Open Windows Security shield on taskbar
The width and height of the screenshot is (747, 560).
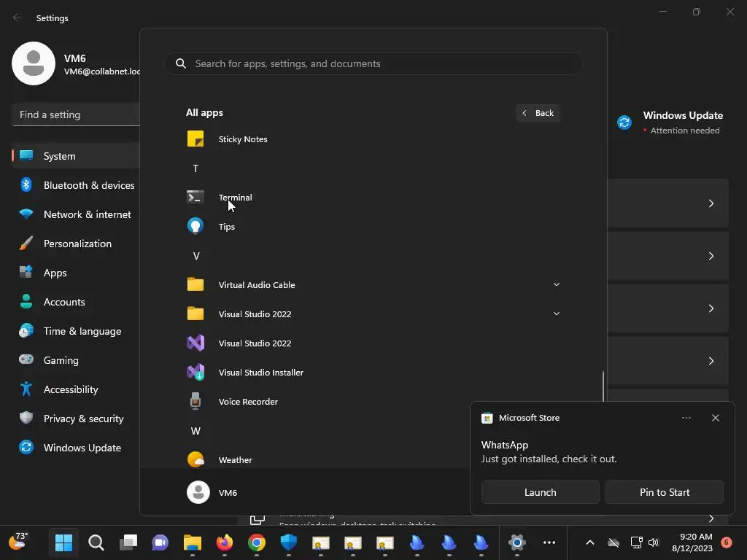[x=289, y=542]
